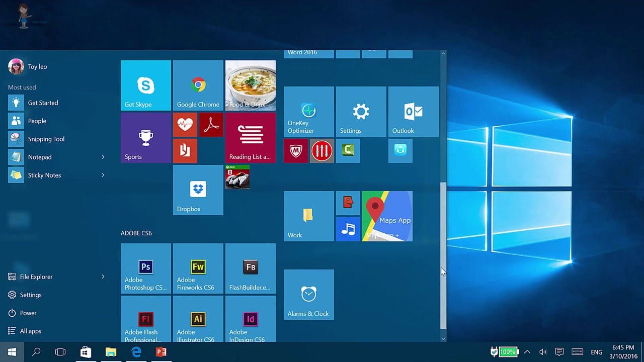This screenshot has height=362, width=644.
Task: Open the blue music note tile
Action: tap(348, 229)
